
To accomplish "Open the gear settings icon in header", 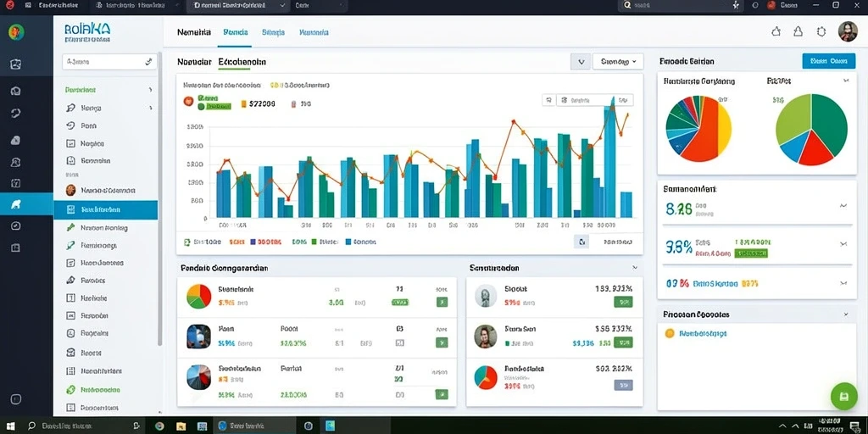I will 821,32.
